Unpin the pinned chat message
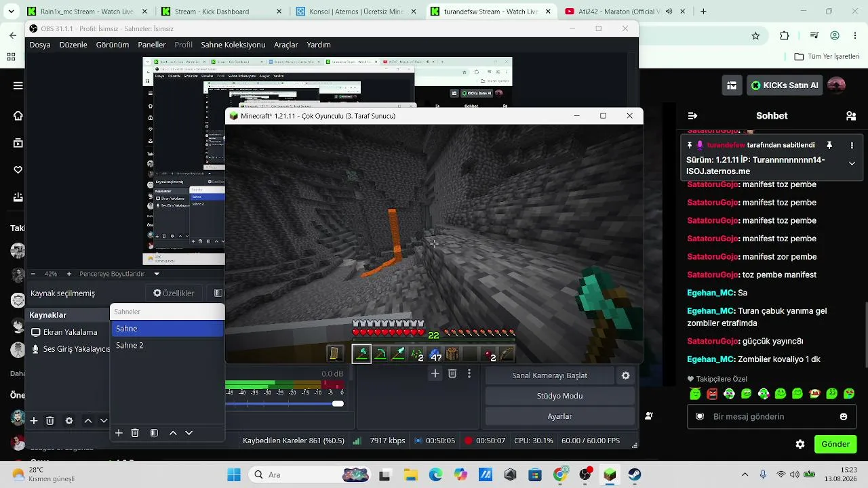The height and width of the screenshot is (488, 868). click(829, 145)
